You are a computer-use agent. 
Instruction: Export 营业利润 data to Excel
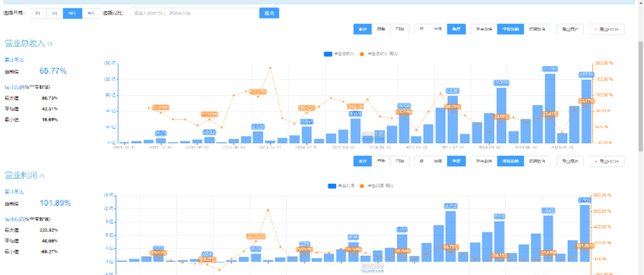606,161
